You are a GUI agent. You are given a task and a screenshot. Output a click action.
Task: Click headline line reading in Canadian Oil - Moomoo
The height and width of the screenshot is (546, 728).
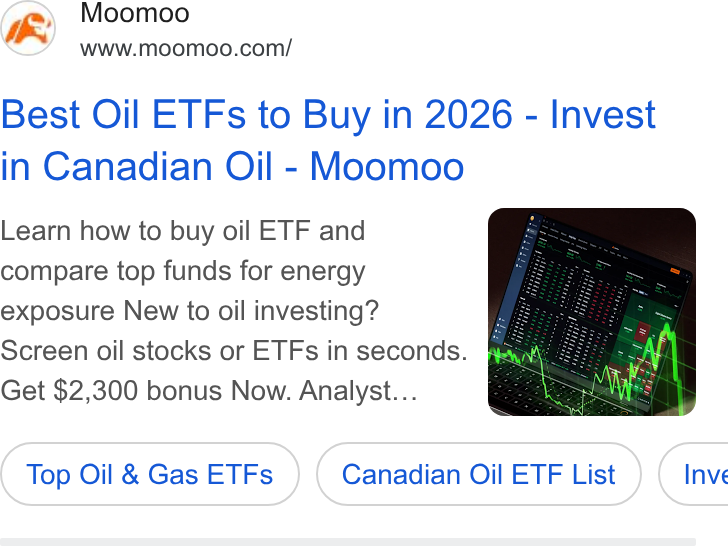[232, 166]
